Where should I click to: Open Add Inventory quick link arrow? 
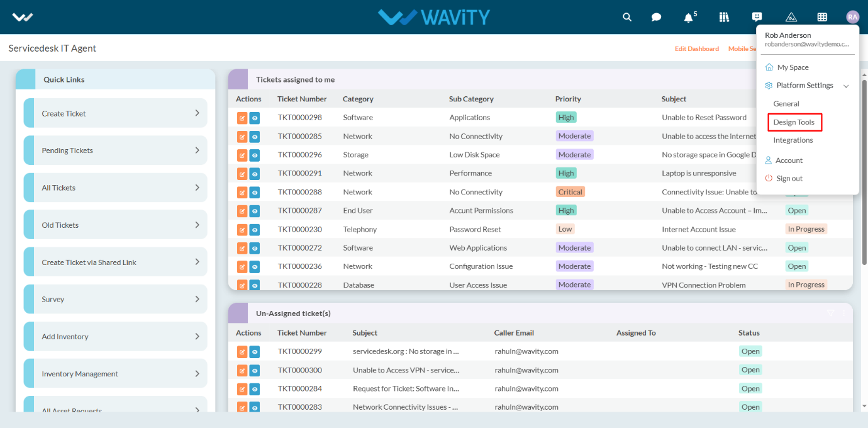click(x=197, y=336)
